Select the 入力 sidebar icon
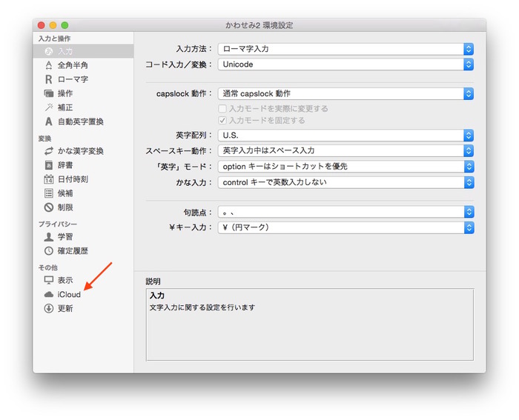Image resolution: width=519 pixels, height=420 pixels. pyautogui.click(x=49, y=51)
